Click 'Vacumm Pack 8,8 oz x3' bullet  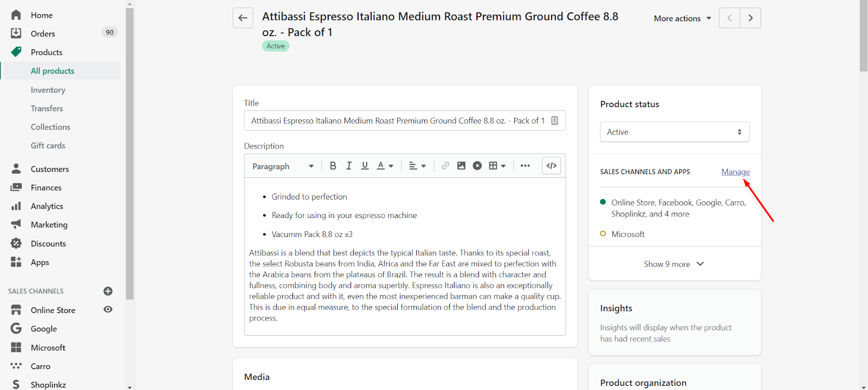(x=312, y=234)
